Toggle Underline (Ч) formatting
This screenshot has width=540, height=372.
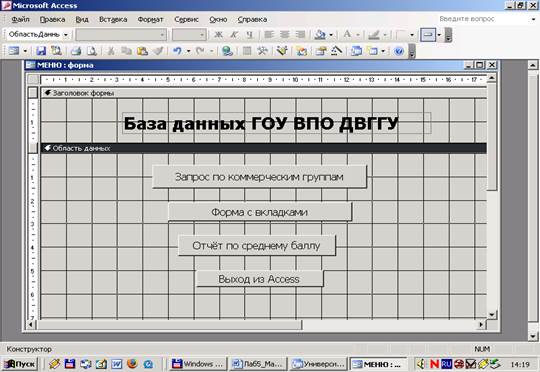(x=249, y=34)
